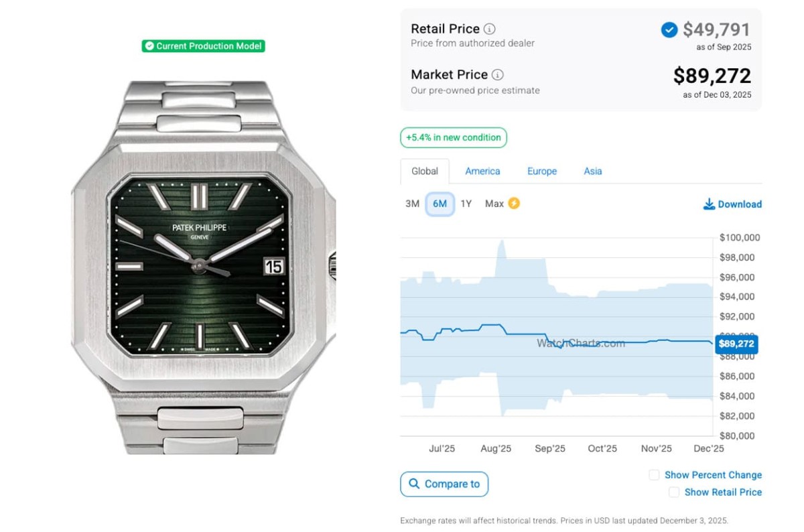
Task: Select the 1Y time range
Action: pyautogui.click(x=466, y=204)
